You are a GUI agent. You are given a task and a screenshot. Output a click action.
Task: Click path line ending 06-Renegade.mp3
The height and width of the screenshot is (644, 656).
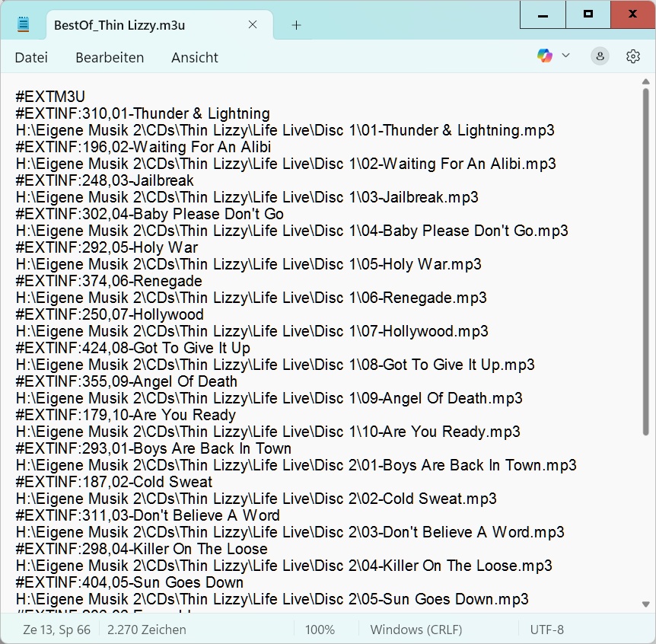[x=251, y=298]
